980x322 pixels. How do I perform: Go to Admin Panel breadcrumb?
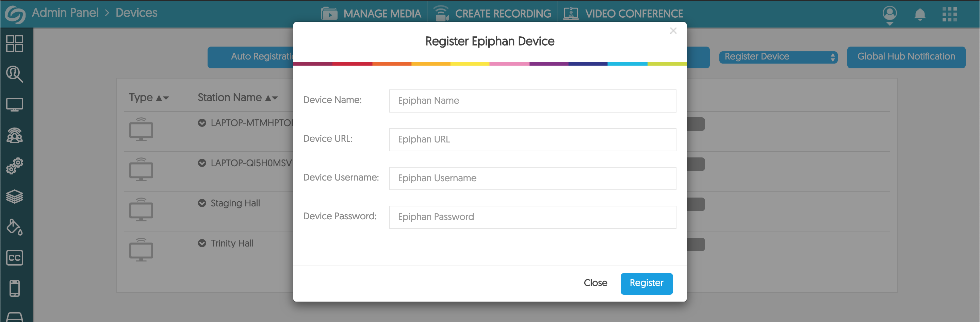(65, 13)
